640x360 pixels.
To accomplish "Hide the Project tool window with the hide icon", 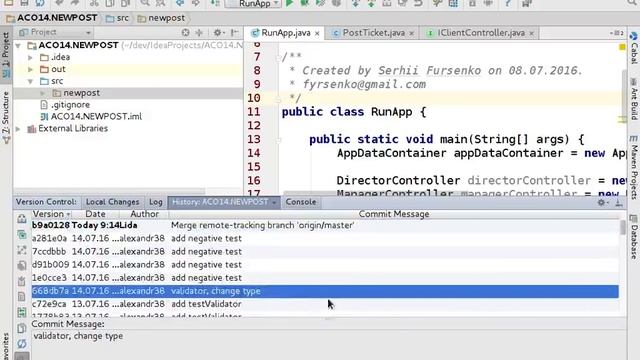I will [x=234, y=32].
